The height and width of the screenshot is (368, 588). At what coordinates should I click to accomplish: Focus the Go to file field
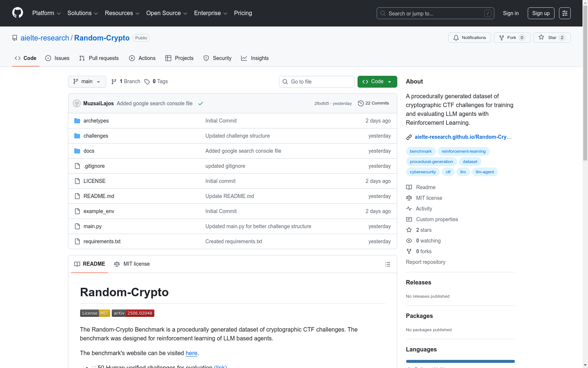click(317, 82)
